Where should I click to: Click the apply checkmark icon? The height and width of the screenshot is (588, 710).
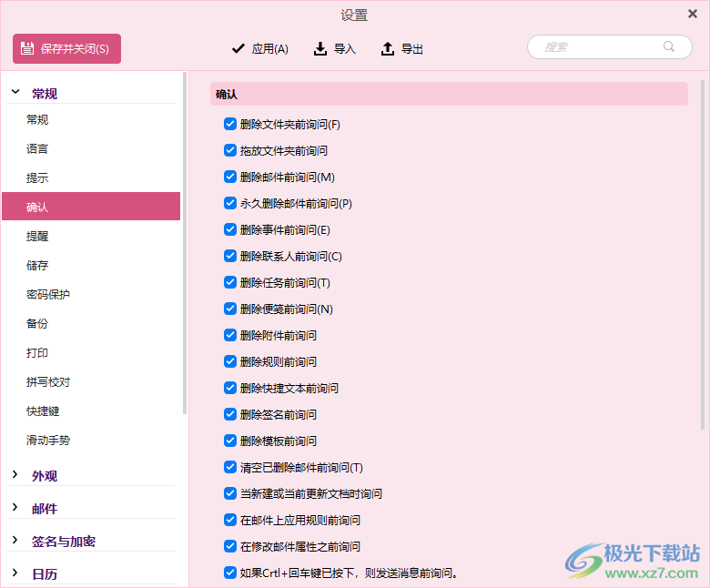[238, 48]
